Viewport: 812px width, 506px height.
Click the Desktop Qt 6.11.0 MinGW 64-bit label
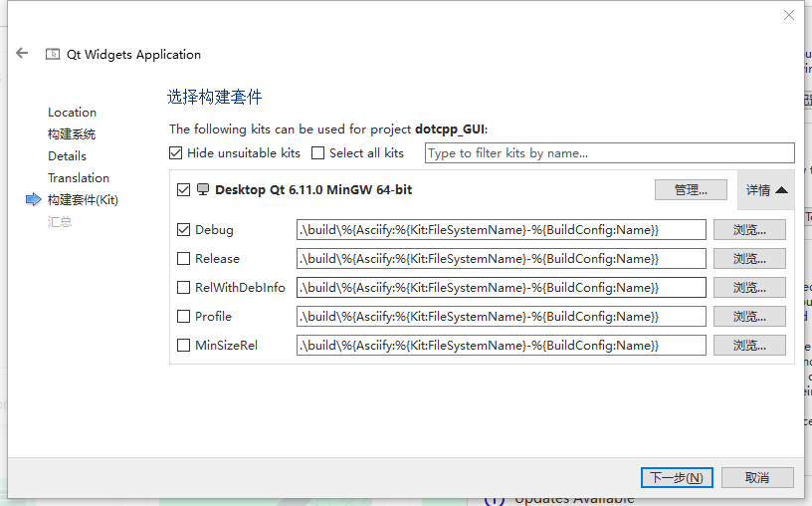(x=313, y=189)
